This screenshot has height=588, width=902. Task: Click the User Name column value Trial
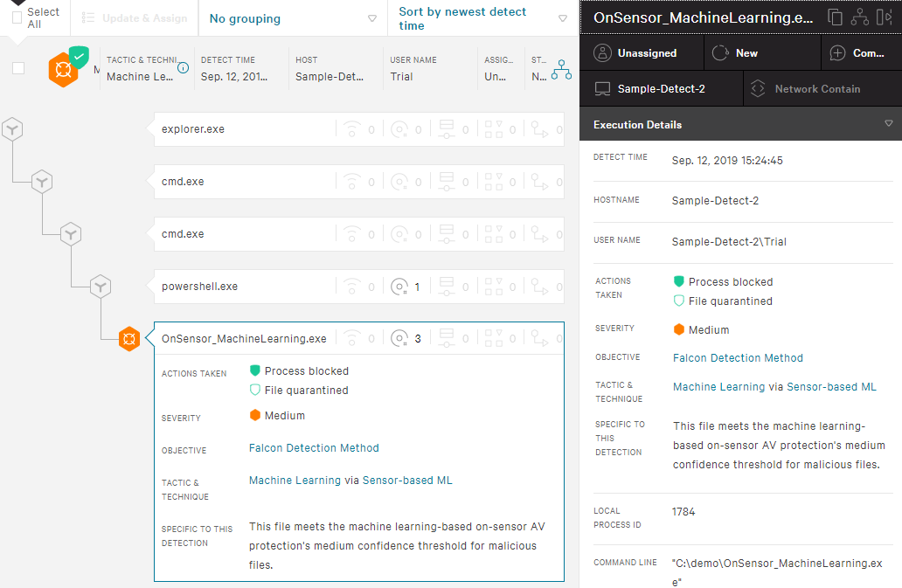coord(401,76)
